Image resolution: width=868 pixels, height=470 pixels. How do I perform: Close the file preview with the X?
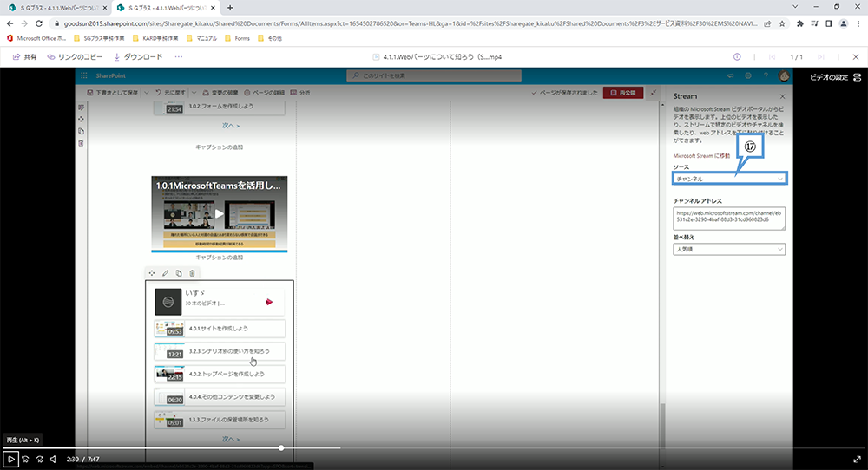coord(856,57)
